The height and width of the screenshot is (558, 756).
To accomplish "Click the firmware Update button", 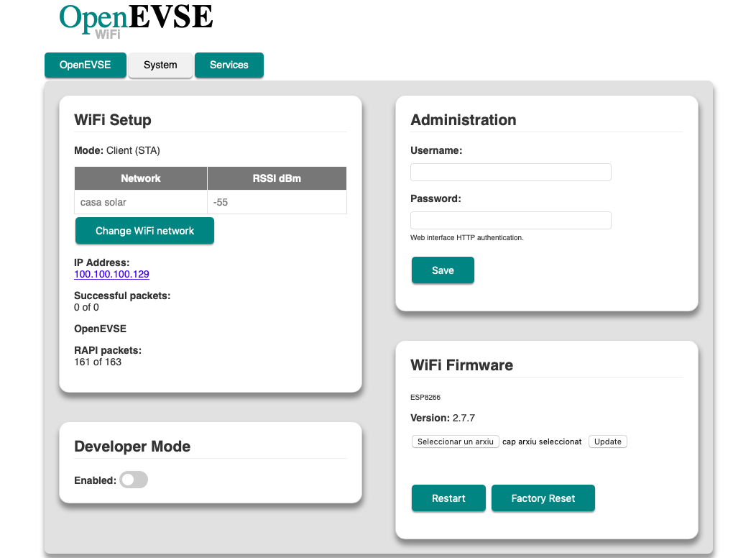I will click(x=607, y=442).
